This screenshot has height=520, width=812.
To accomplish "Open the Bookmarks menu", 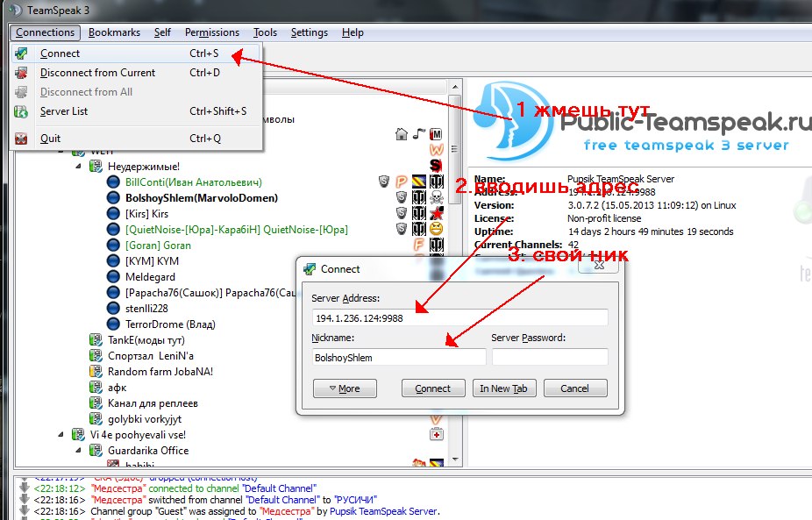I will pos(115,32).
